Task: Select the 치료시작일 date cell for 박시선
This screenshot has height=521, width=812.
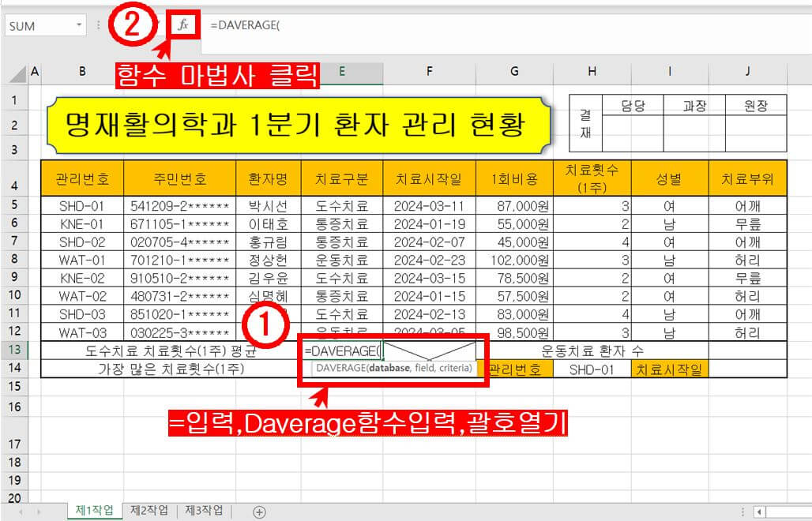Action: point(429,205)
